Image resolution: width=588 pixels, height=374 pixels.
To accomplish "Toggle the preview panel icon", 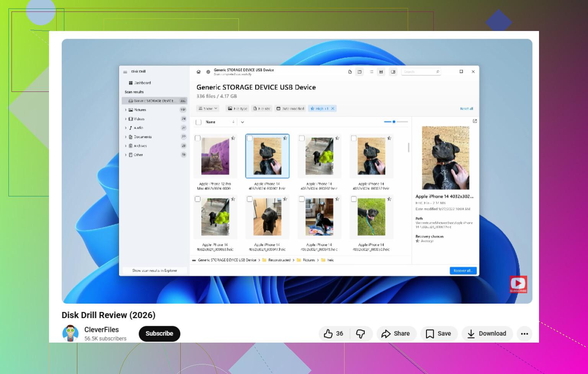I will tap(393, 72).
